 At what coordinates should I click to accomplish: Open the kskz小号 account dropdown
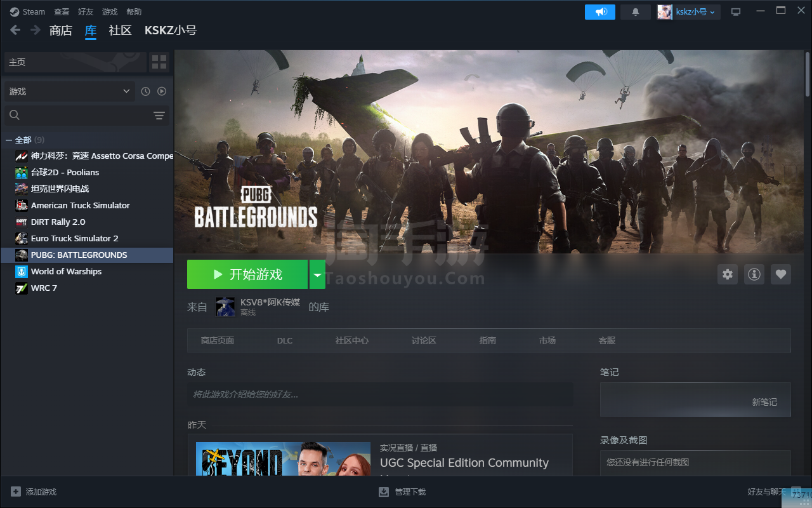[x=688, y=12]
